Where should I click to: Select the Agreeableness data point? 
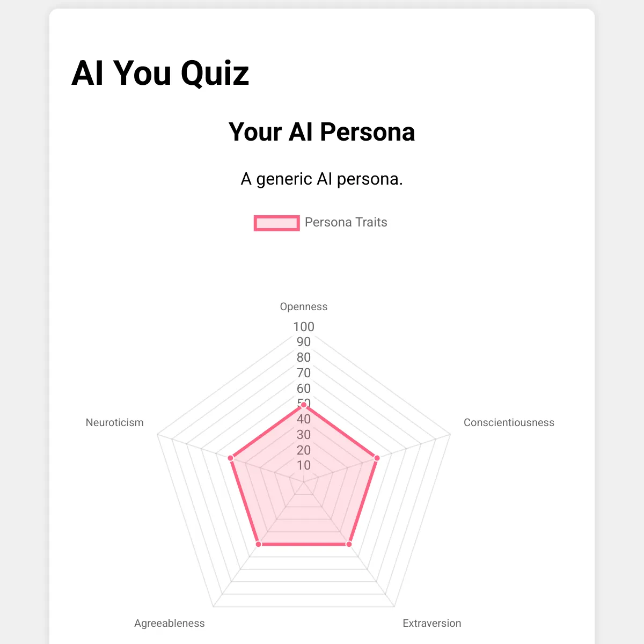pyautogui.click(x=259, y=544)
